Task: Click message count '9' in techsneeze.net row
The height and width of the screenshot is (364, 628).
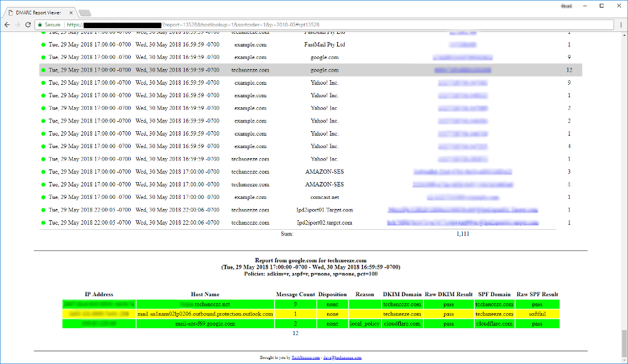Action: [x=296, y=304]
